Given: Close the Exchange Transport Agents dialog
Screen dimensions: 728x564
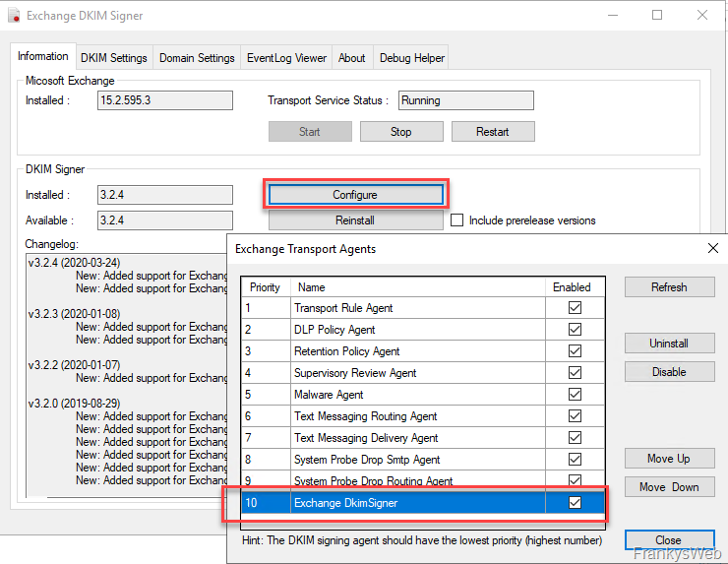Looking at the screenshot, I should pyautogui.click(x=669, y=540).
